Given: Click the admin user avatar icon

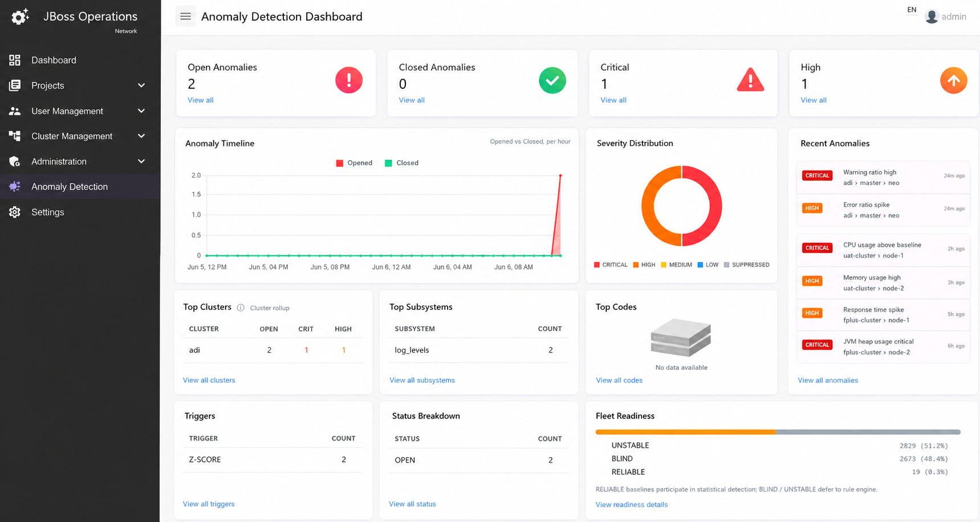Looking at the screenshot, I should [932, 17].
